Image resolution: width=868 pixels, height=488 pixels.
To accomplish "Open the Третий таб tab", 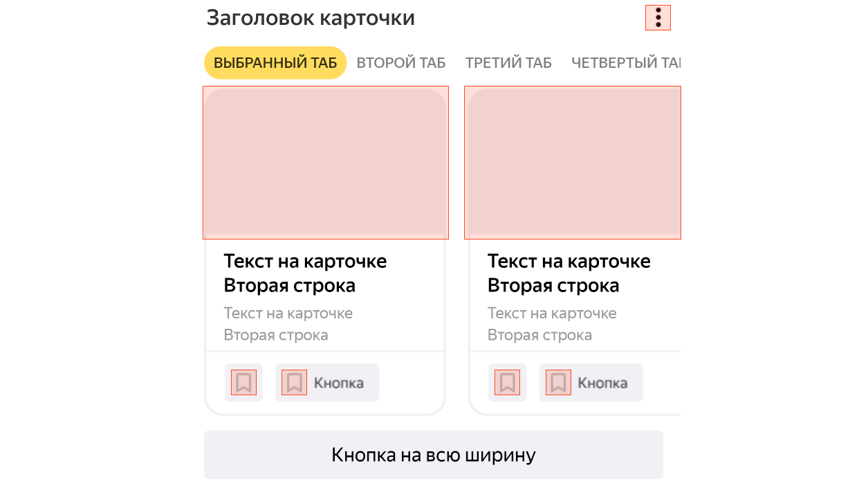I will coord(508,63).
